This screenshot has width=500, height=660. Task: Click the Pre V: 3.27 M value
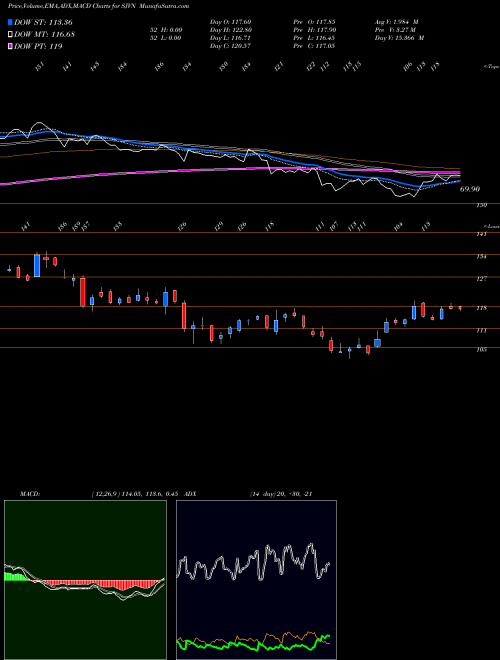click(x=395, y=30)
